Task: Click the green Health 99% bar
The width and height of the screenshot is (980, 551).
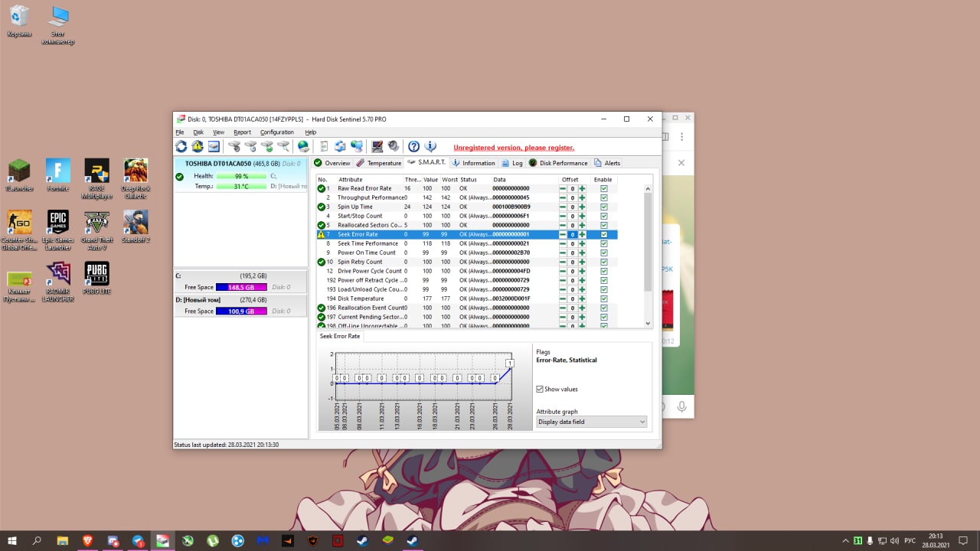Action: pos(241,176)
